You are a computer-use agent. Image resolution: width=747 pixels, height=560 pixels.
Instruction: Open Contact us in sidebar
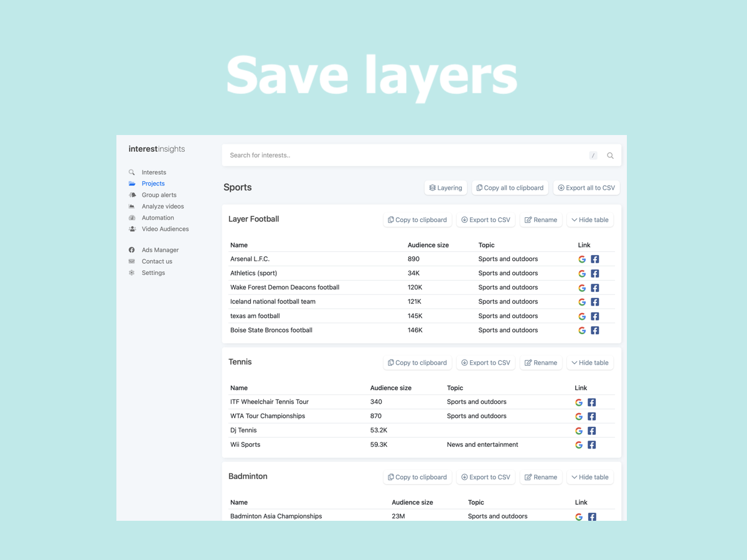(157, 261)
